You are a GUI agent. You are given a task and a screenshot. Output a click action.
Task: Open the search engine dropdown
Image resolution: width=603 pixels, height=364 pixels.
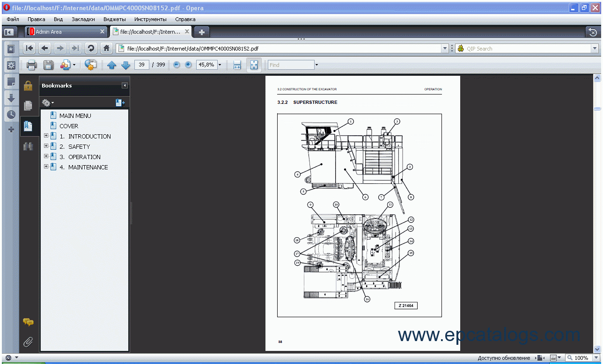[595, 49]
